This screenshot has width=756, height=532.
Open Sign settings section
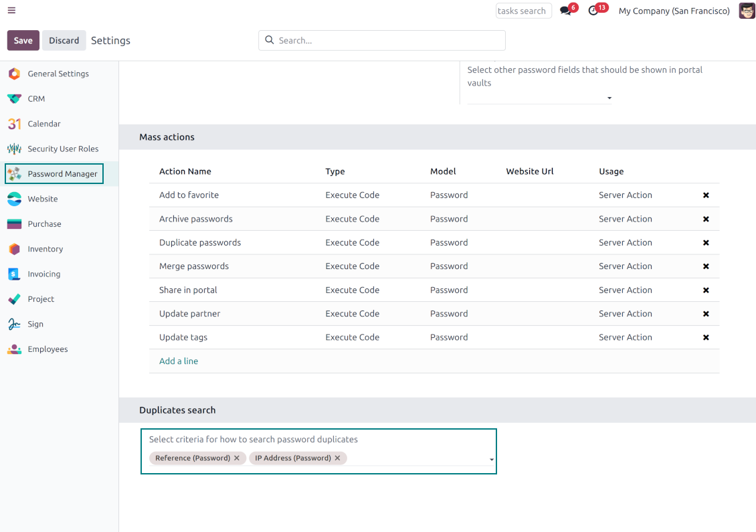[x=35, y=324]
